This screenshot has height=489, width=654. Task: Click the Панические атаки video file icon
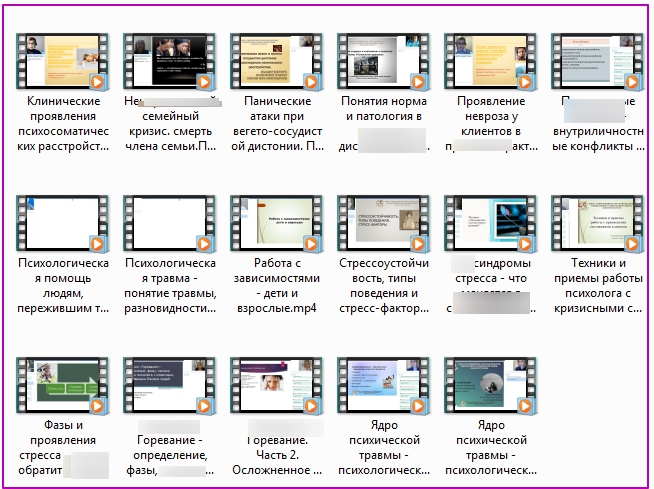pyautogui.click(x=275, y=62)
